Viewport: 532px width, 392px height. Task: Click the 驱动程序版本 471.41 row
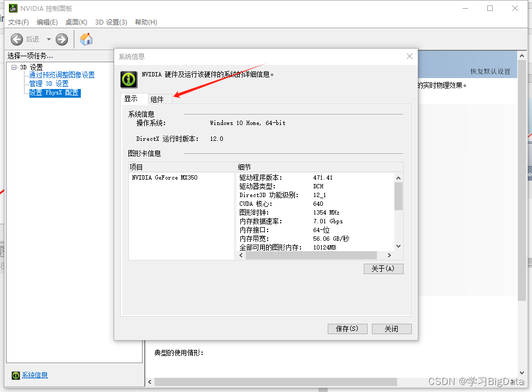point(316,177)
